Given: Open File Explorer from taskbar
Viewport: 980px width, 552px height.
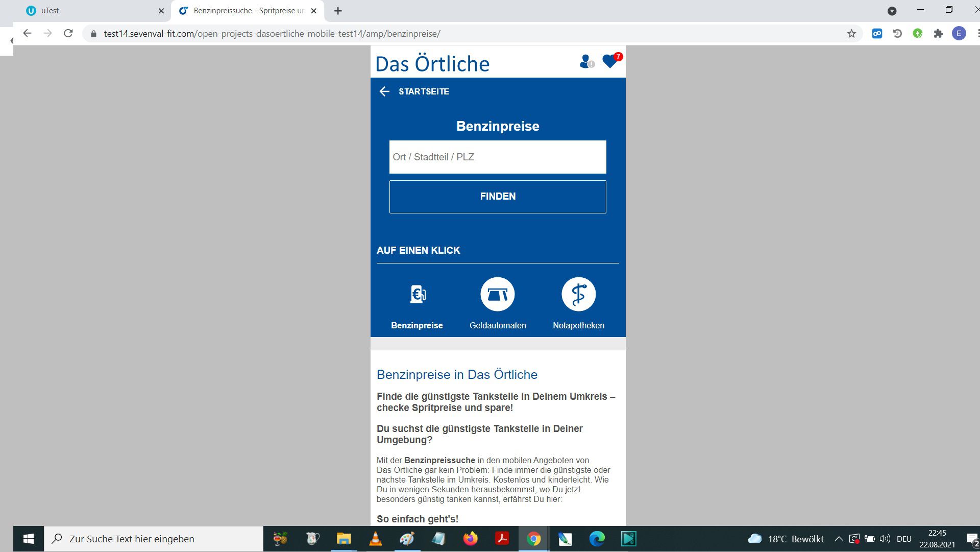Looking at the screenshot, I should click(x=344, y=539).
